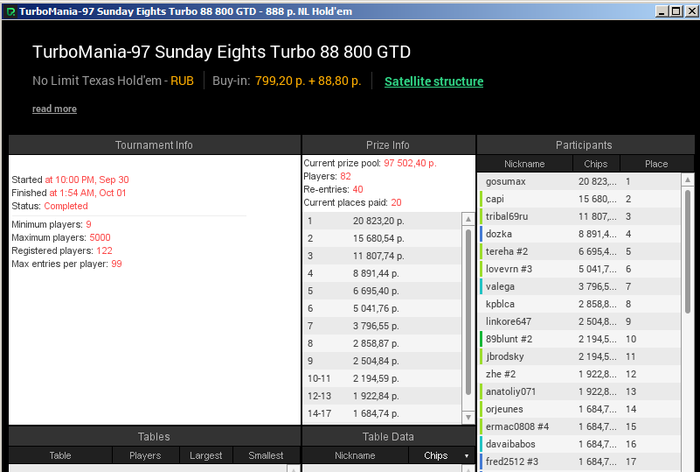
Task: Select participant orjeunes
Action: (x=579, y=409)
